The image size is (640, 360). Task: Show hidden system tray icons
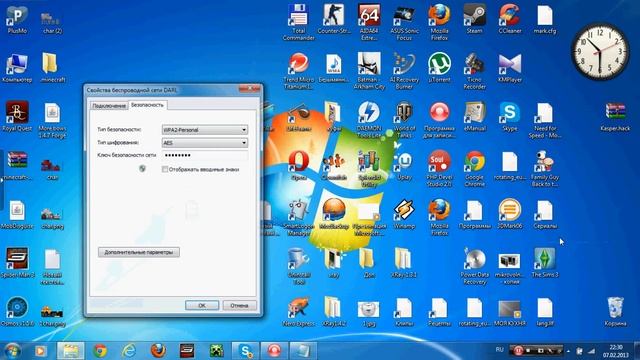pos(568,351)
